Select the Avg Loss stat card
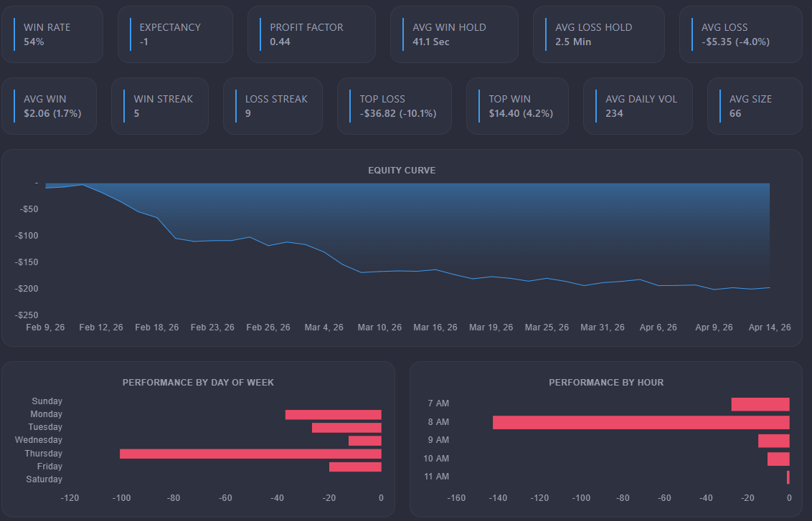Screen dimensions: 812x521 [740, 34]
